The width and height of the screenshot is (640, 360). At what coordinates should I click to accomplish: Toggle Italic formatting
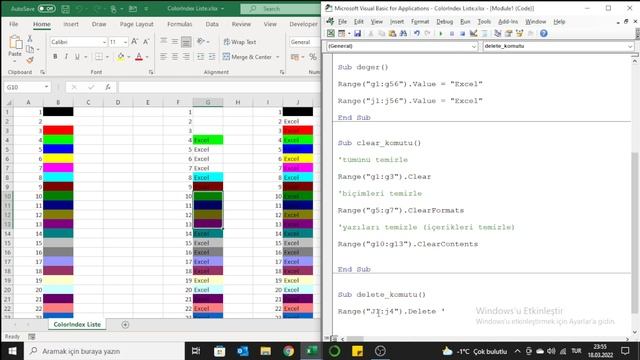click(x=66, y=57)
